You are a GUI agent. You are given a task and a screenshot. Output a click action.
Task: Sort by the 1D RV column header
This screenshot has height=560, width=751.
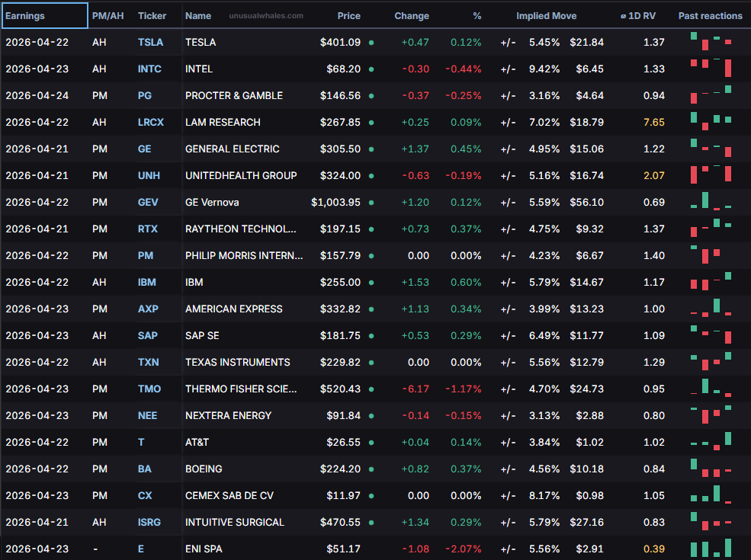click(x=638, y=16)
